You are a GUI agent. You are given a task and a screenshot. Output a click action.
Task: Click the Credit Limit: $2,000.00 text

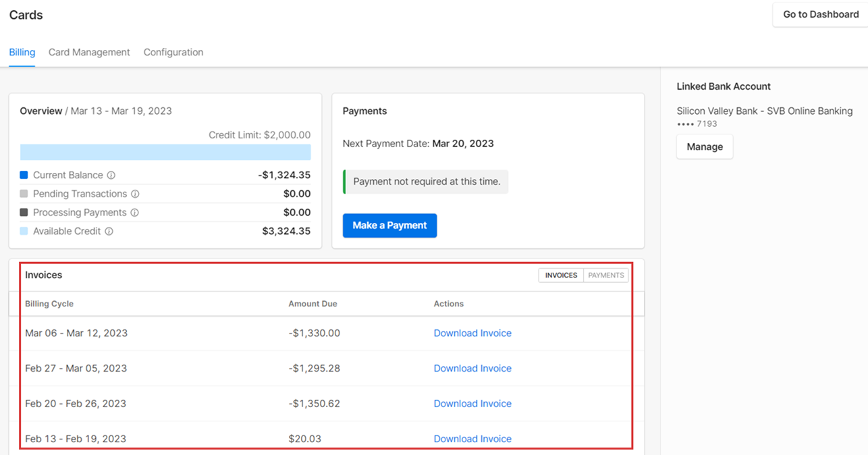pos(260,135)
